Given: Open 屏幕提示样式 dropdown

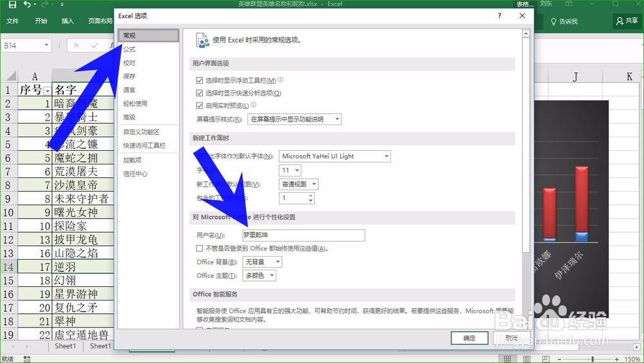Looking at the screenshot, I should coord(294,119).
